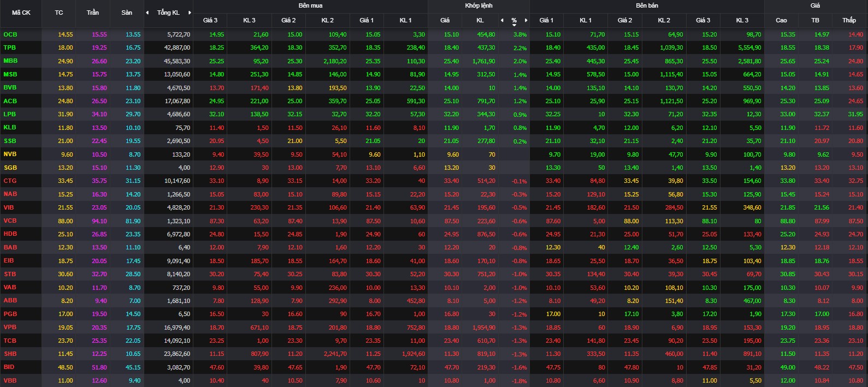Open the TPB stock symbol
This screenshot has height=387, width=868.
pos(10,47)
